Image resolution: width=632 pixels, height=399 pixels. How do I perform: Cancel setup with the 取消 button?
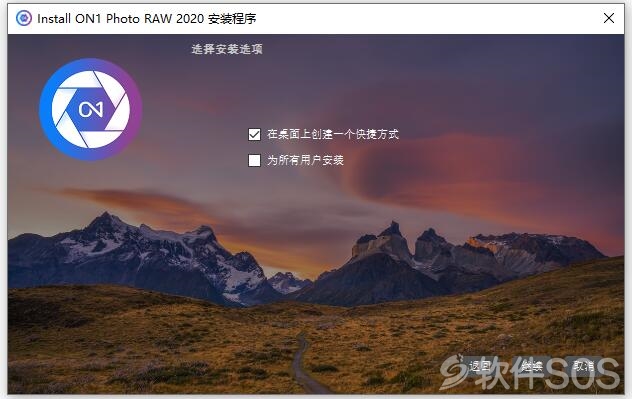[583, 366]
